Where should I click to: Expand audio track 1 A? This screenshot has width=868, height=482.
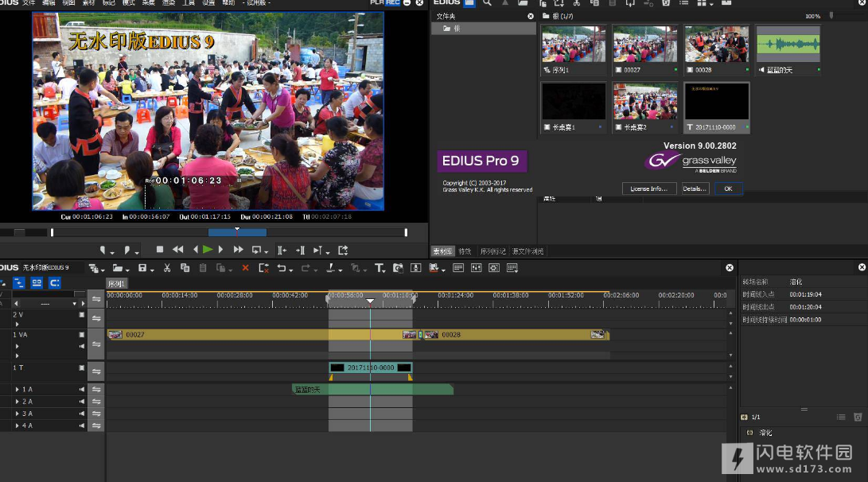coord(18,390)
